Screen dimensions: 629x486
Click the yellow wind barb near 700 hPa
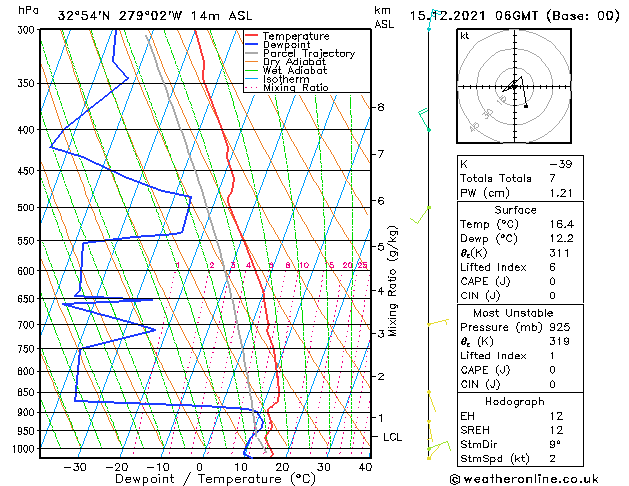438,322
